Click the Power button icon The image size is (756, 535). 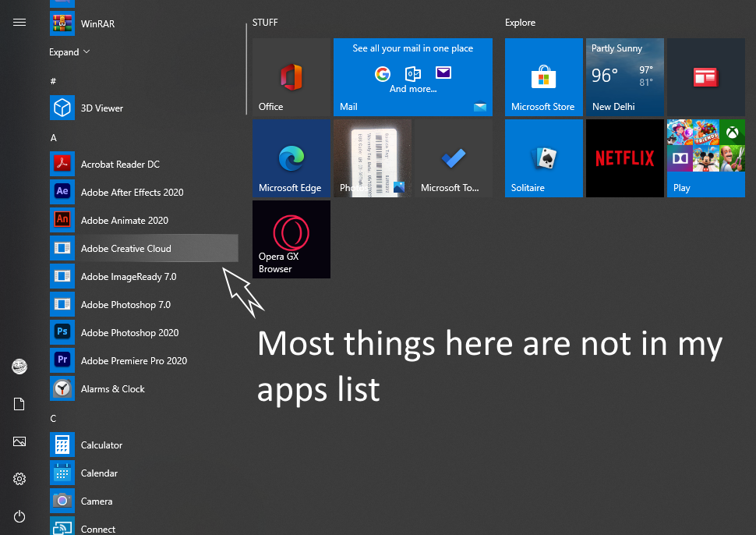pyautogui.click(x=19, y=516)
